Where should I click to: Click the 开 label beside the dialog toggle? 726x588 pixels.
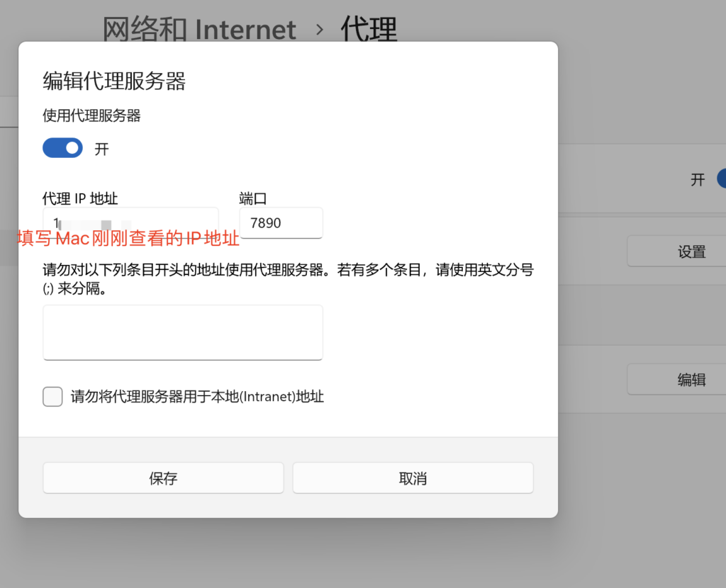tap(101, 149)
